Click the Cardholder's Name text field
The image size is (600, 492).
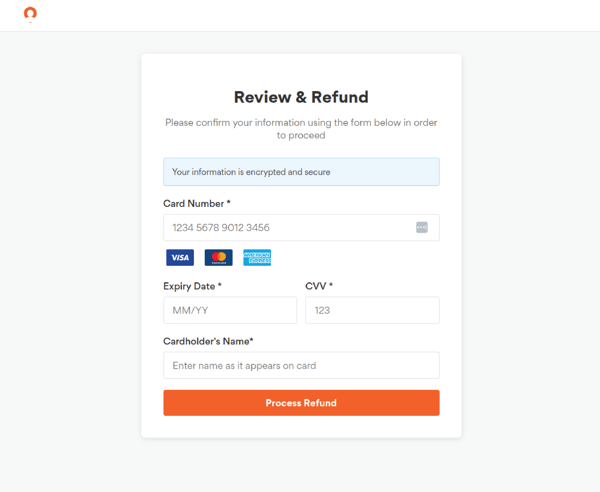pyautogui.click(x=301, y=365)
